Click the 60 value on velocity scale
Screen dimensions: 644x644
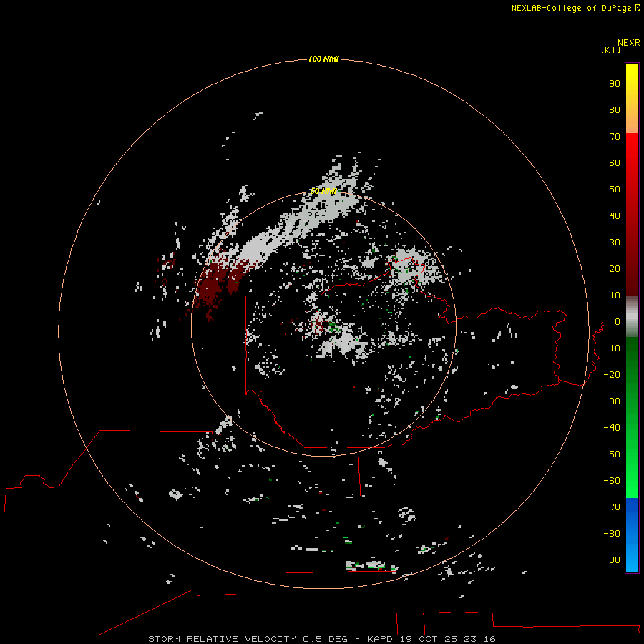(x=615, y=163)
